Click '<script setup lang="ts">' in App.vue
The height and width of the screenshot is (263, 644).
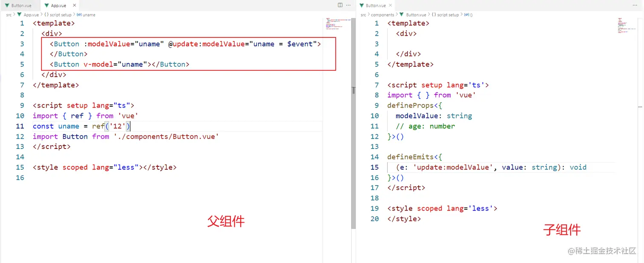(x=83, y=106)
